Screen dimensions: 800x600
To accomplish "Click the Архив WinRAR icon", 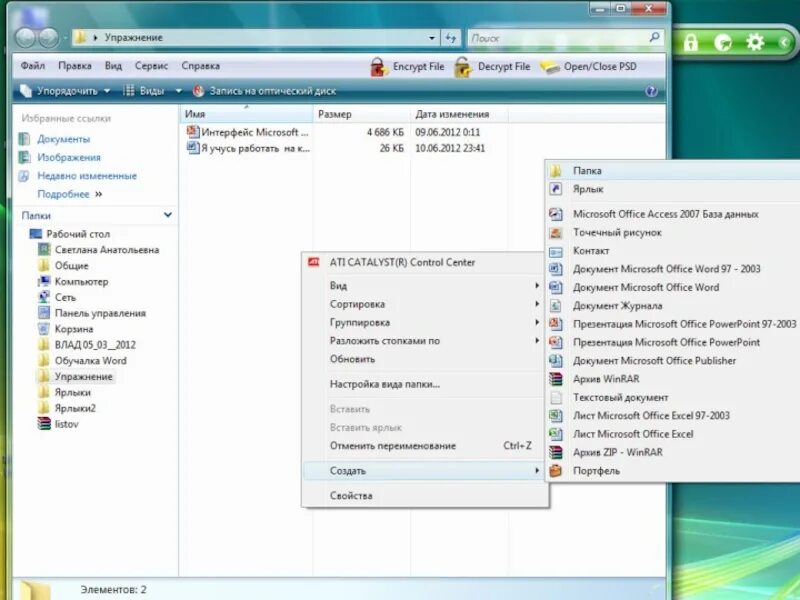I will point(556,379).
